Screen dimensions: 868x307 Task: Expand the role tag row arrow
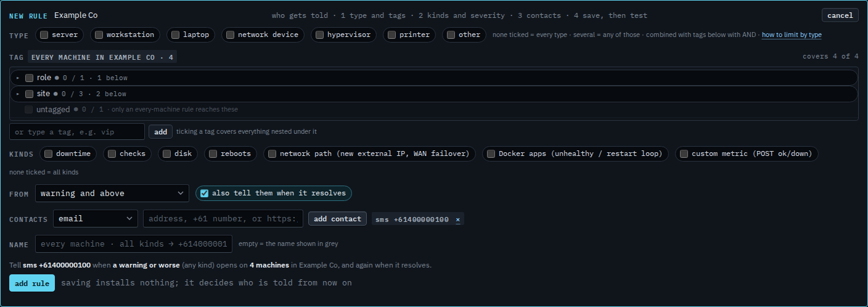(18, 78)
